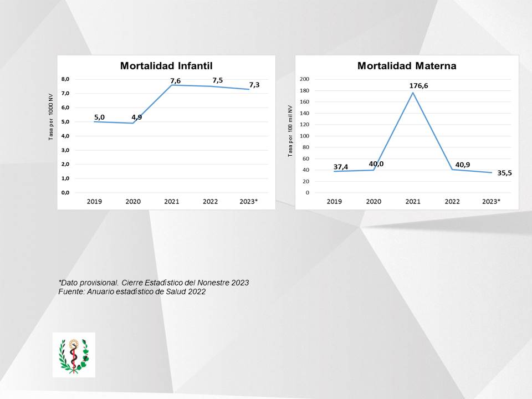The image size is (532, 399).
Task: Click the 2023* label in Mortalidad Infantil chart
Action: (x=249, y=202)
